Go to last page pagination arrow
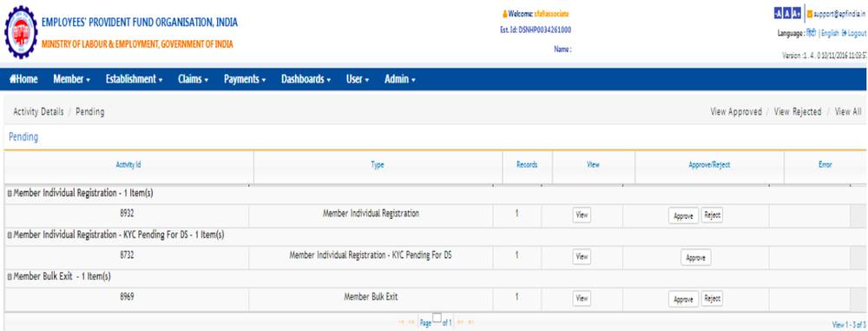The image size is (868, 331). click(x=470, y=322)
